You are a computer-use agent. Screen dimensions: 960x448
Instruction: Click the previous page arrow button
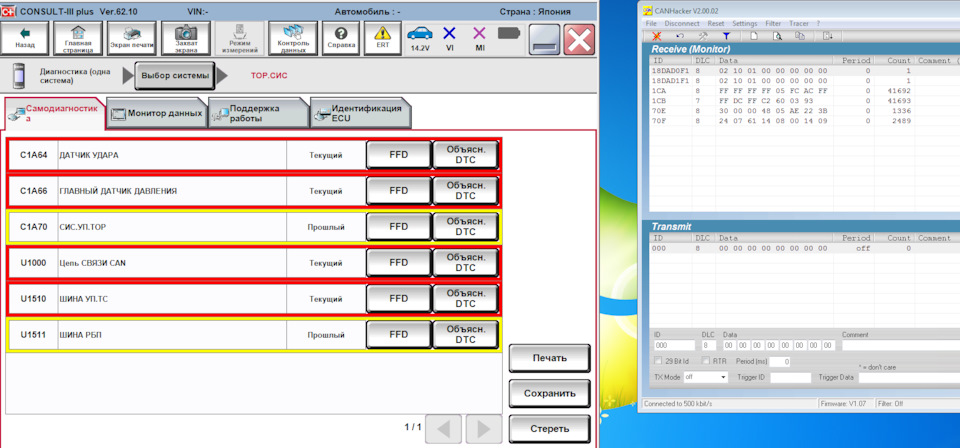click(x=443, y=429)
